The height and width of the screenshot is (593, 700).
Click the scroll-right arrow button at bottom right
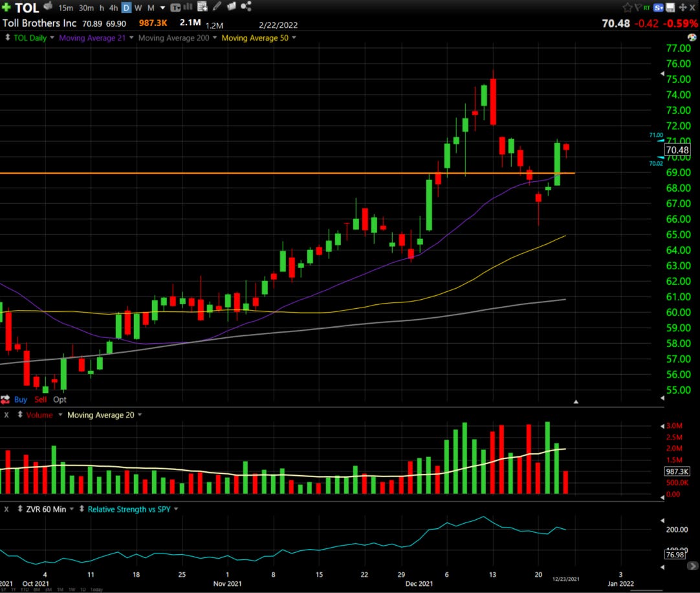point(692,566)
